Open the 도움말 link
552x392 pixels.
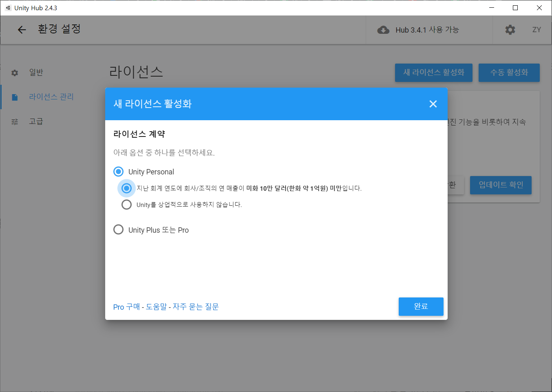pos(156,307)
